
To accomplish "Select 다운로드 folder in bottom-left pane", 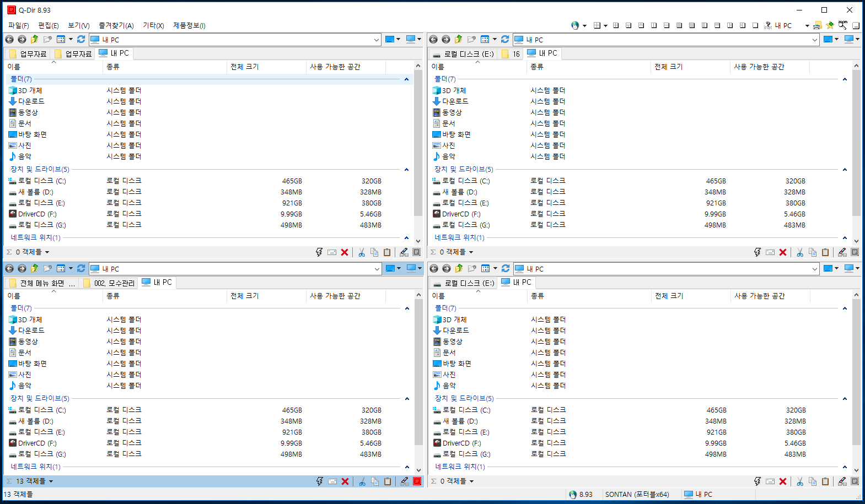I will (x=31, y=330).
